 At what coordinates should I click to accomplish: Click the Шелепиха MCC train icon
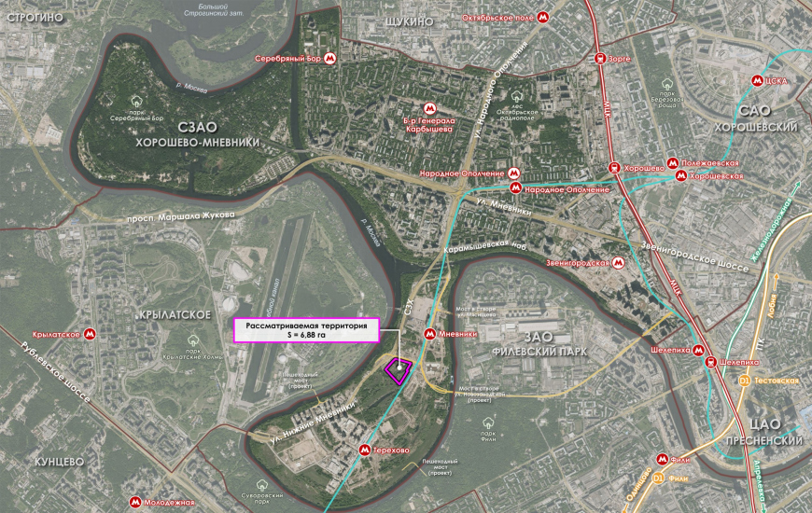click(x=711, y=362)
